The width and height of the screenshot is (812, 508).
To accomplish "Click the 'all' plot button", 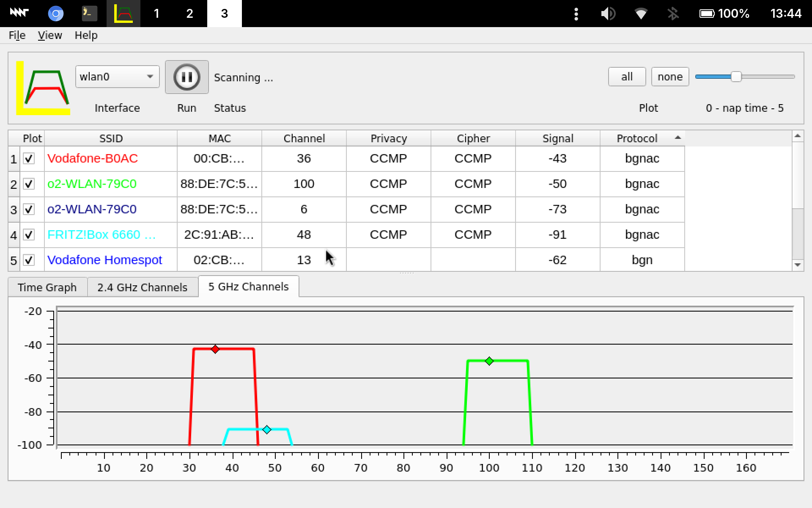I will (627, 77).
